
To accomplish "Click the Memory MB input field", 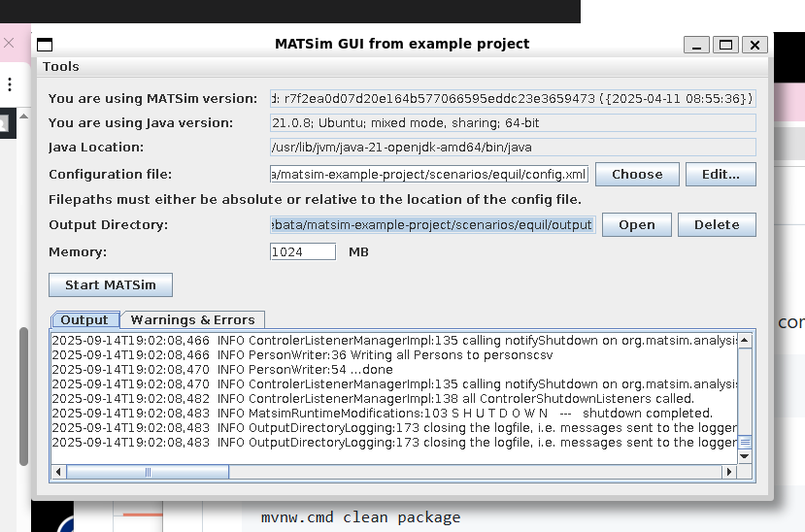I will coord(303,251).
